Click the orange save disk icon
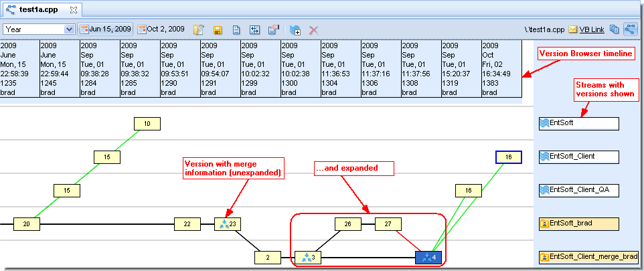The height and width of the screenshot is (271, 644). [x=218, y=30]
